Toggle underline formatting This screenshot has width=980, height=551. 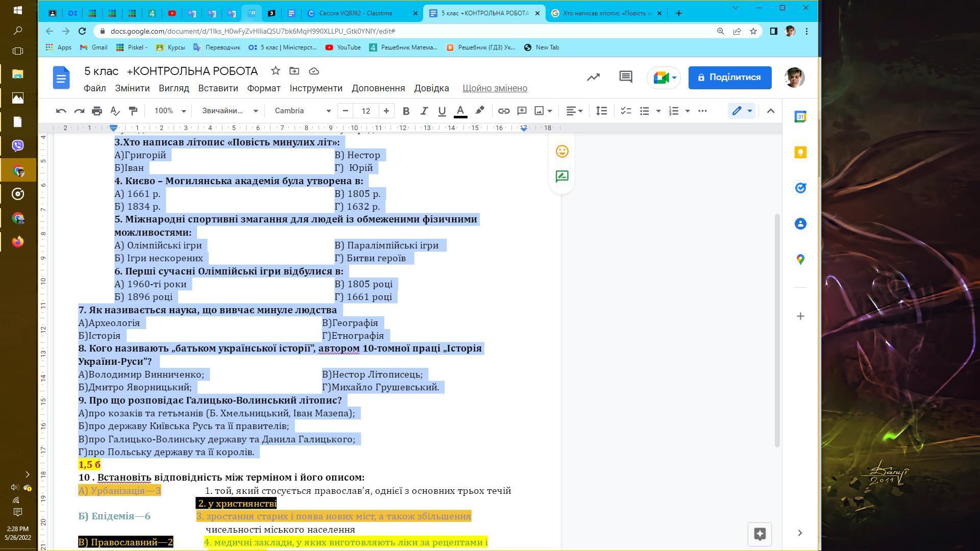click(442, 111)
